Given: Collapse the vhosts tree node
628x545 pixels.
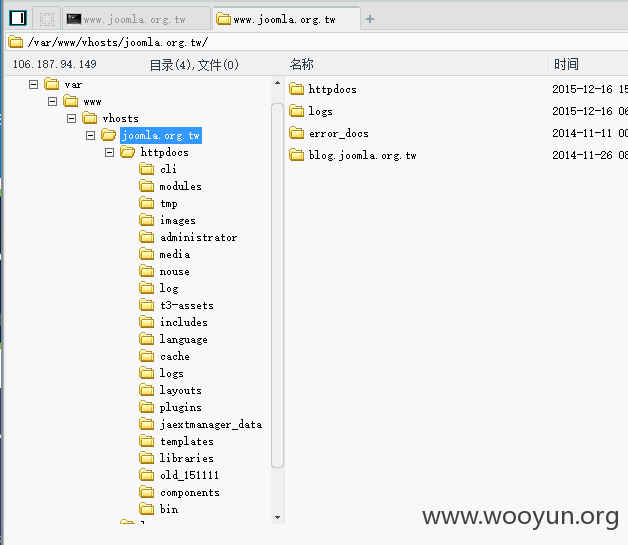Looking at the screenshot, I should click(x=71, y=118).
